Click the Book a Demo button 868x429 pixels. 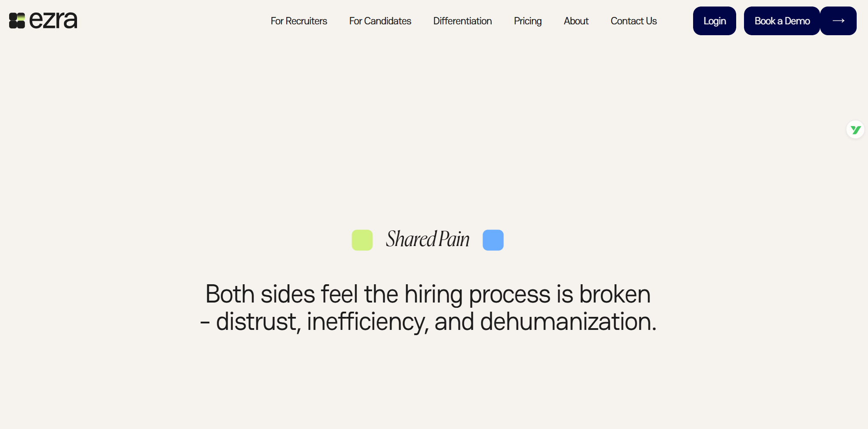pyautogui.click(x=782, y=21)
